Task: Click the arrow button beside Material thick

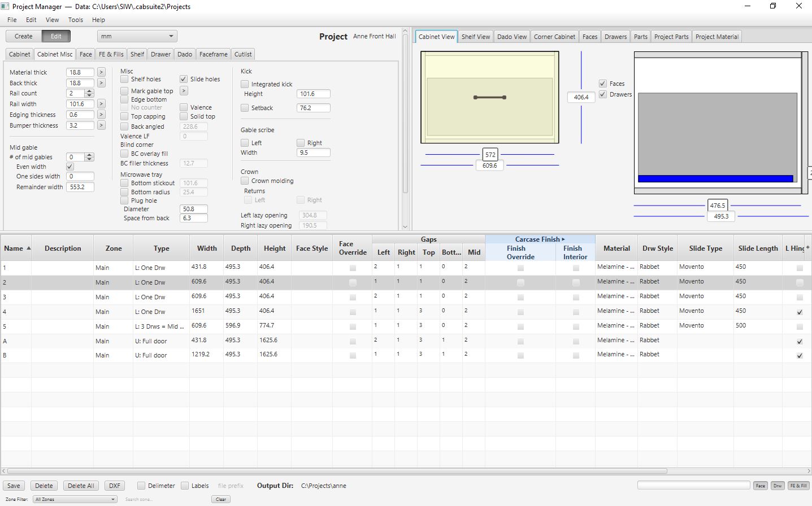Action: (101, 72)
